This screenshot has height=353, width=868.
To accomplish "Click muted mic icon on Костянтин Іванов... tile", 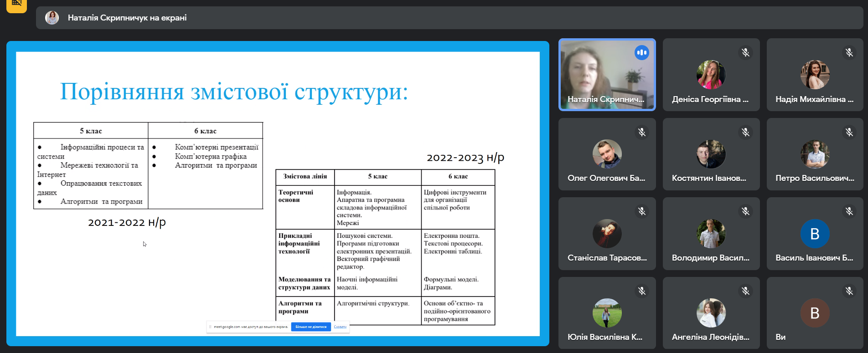I will (x=745, y=132).
